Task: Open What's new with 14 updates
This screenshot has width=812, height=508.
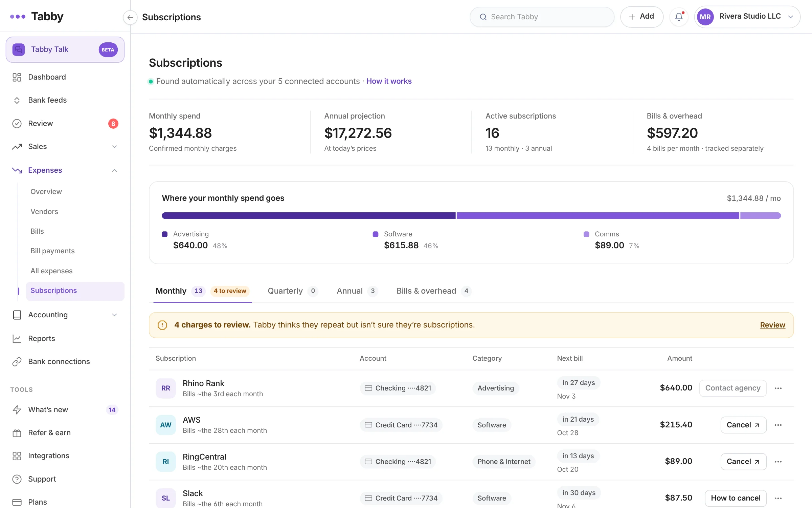Action: tap(65, 410)
